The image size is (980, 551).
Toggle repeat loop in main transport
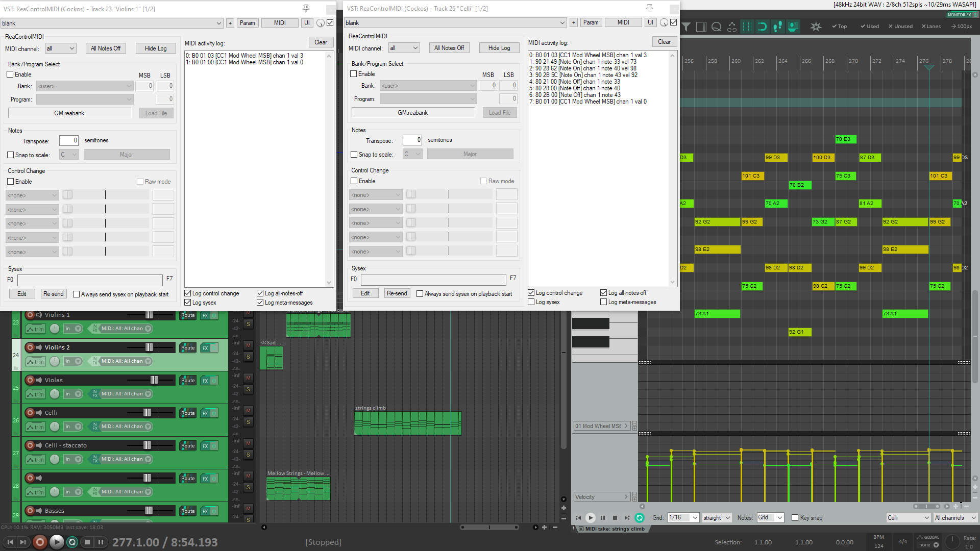pyautogui.click(x=72, y=542)
